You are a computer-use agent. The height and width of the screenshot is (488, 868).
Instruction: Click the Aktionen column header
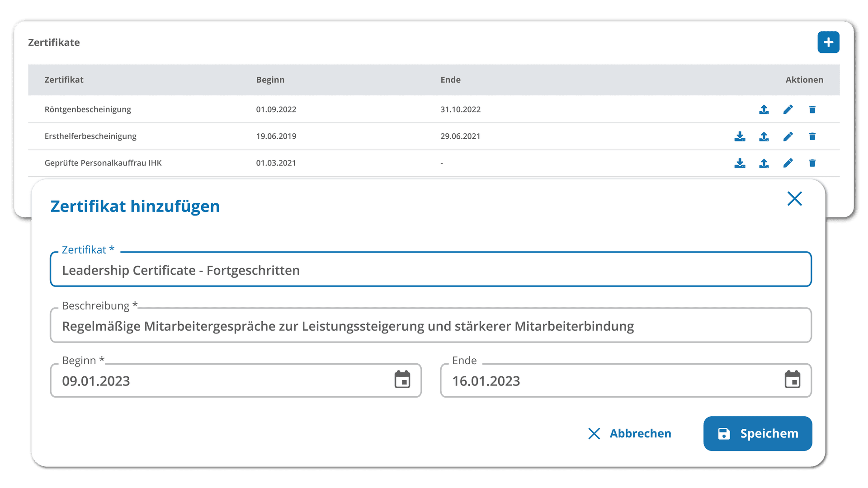pos(804,80)
